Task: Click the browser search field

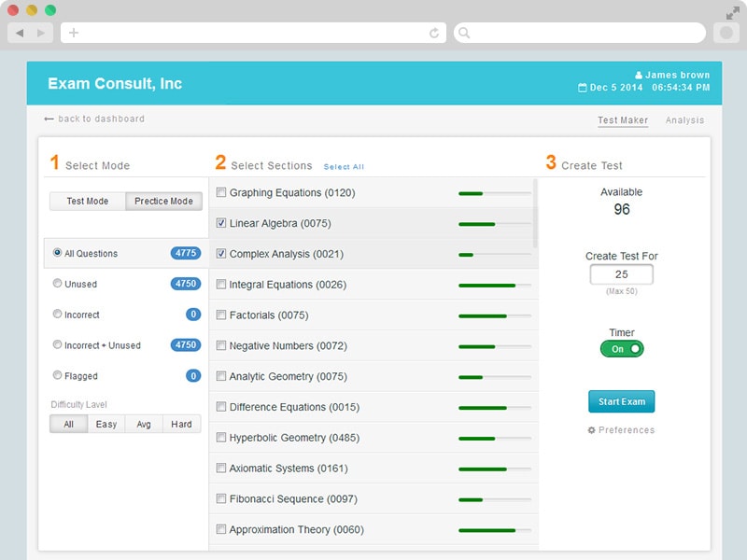Action: click(x=580, y=33)
